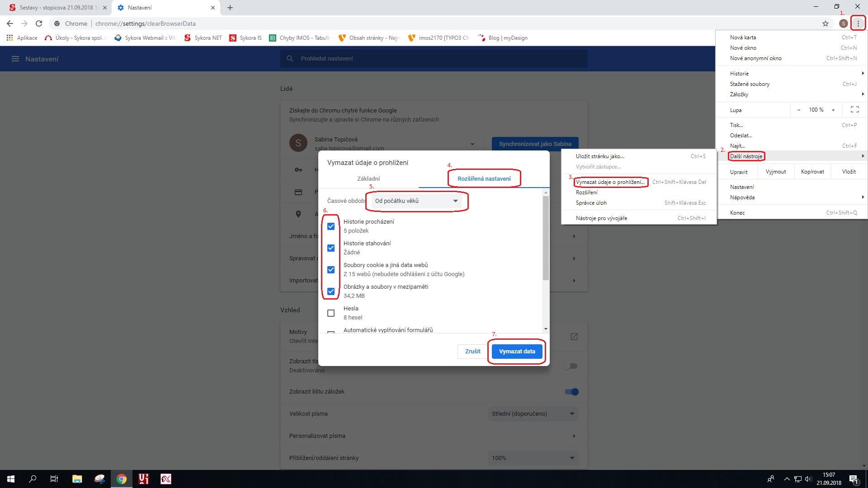The image size is (868, 488).
Task: Disable Soubory cookie a jiná data webů
Action: click(330, 269)
